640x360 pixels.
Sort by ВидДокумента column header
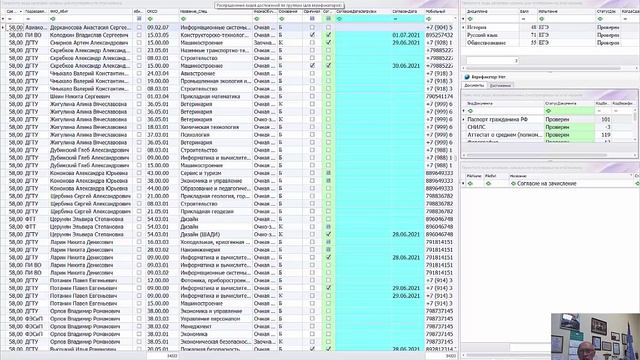pos(505,104)
